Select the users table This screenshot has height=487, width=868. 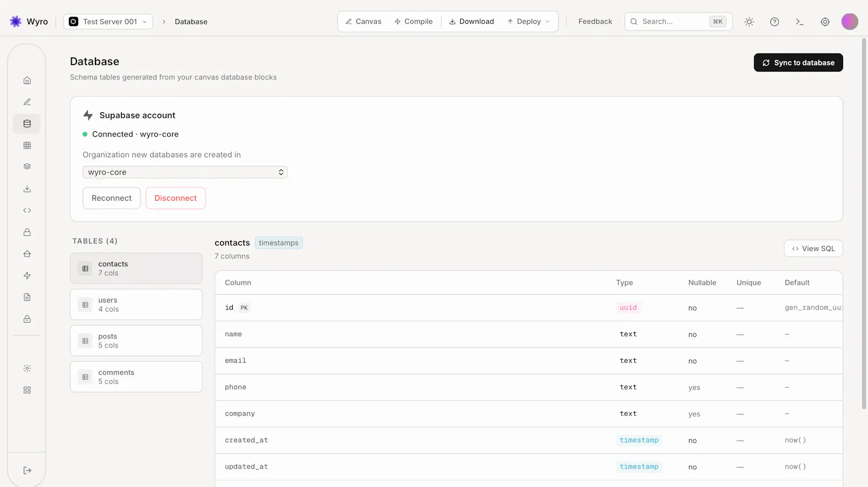click(x=136, y=305)
